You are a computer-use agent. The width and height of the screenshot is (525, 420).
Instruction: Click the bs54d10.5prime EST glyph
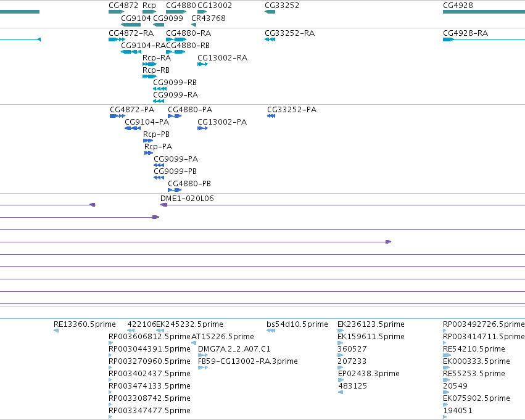coord(271,331)
